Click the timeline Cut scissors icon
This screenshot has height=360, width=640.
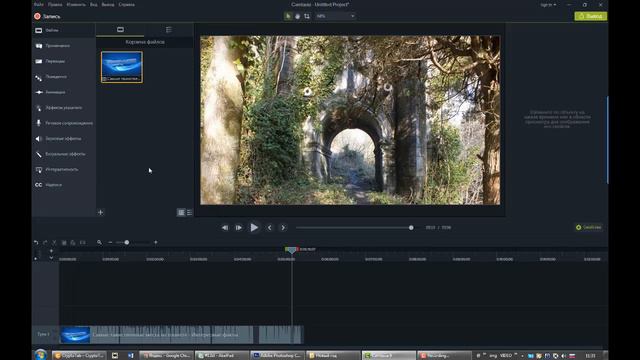(x=54, y=242)
